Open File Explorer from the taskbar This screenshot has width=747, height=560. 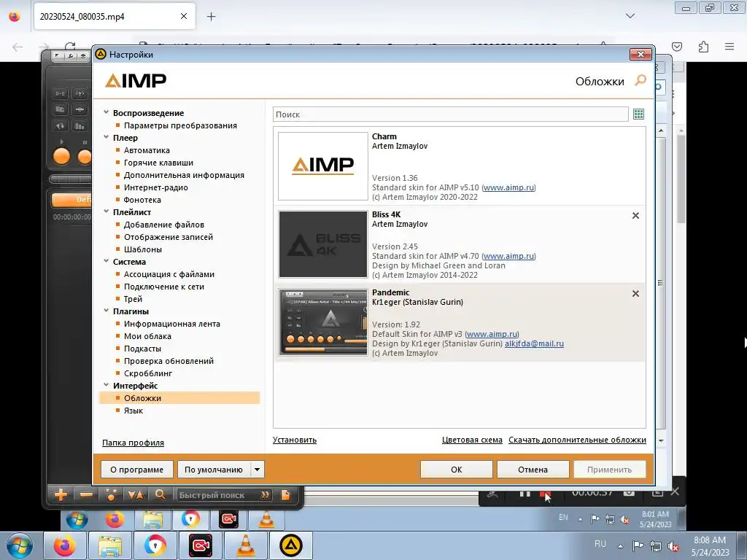[110, 545]
